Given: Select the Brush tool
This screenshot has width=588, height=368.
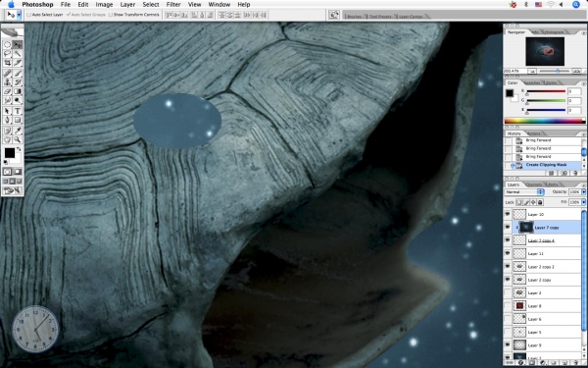Looking at the screenshot, I should click(x=18, y=74).
